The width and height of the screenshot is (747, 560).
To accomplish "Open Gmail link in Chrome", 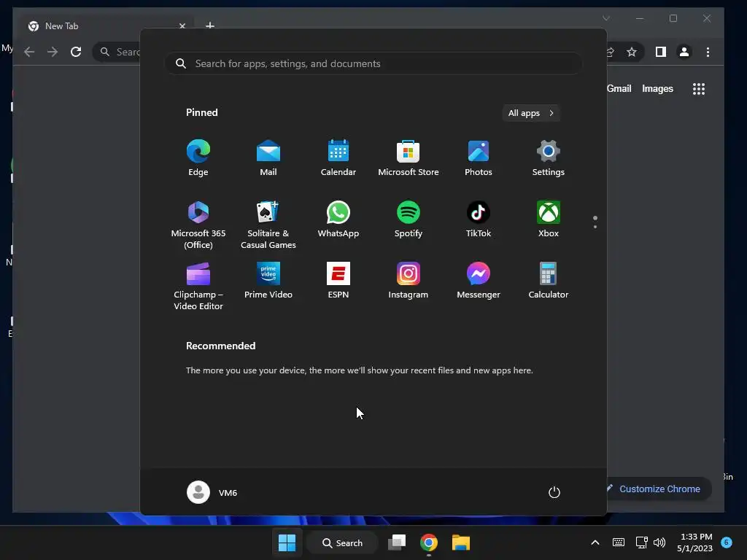I will 619,88.
